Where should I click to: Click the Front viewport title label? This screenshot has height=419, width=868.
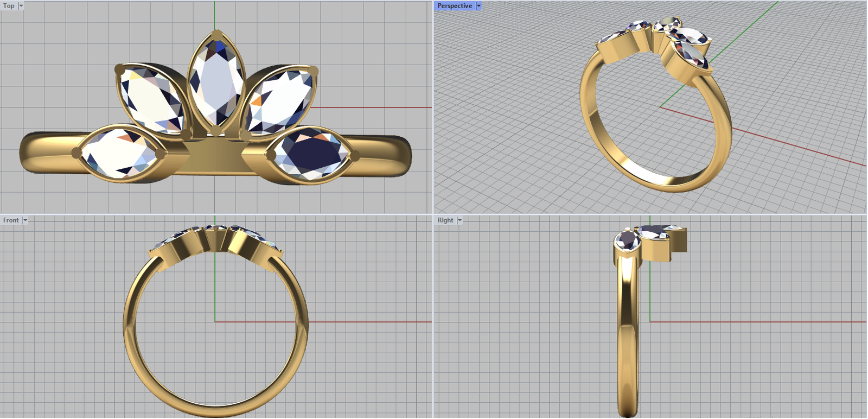click(x=11, y=220)
